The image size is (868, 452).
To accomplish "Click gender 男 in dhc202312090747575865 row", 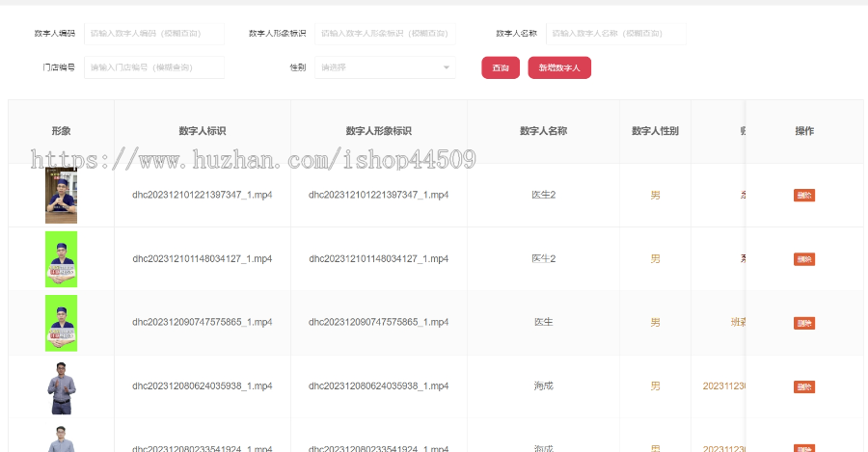I will 655,323.
